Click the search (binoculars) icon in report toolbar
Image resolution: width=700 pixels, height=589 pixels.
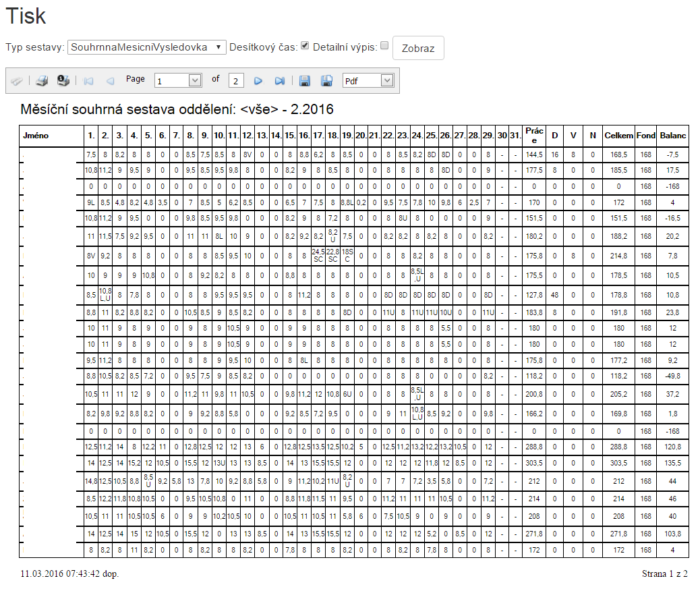point(16,81)
